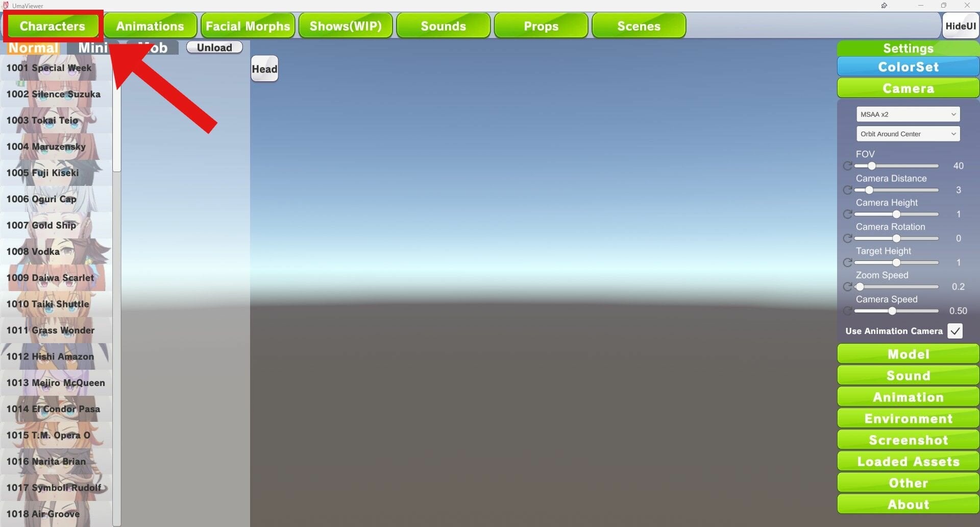This screenshot has width=980, height=527.
Task: Reset the Camera Speed value
Action: coord(847,311)
